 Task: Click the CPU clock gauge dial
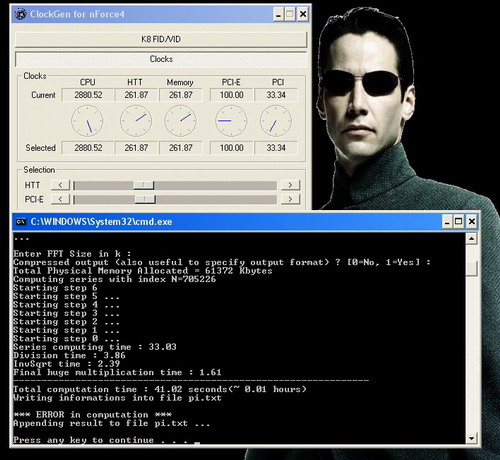coord(87,121)
